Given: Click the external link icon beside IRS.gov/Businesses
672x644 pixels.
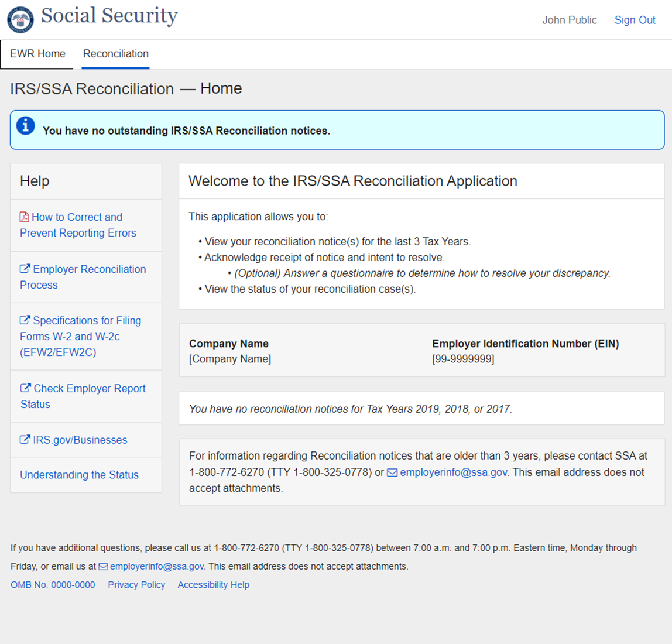Looking at the screenshot, I should click(25, 440).
